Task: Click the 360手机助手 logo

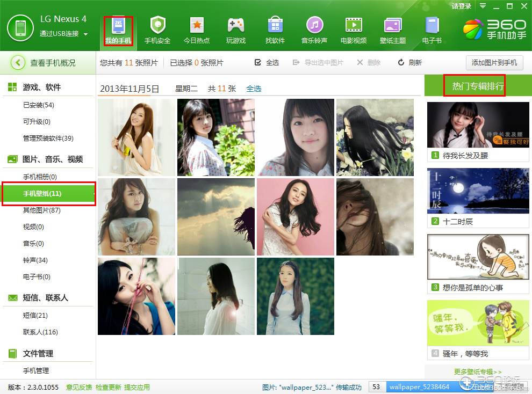Action: pos(495,29)
